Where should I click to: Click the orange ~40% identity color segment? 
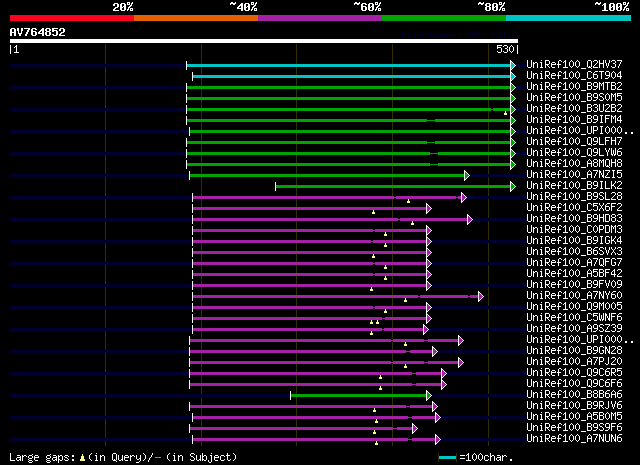click(x=196, y=18)
